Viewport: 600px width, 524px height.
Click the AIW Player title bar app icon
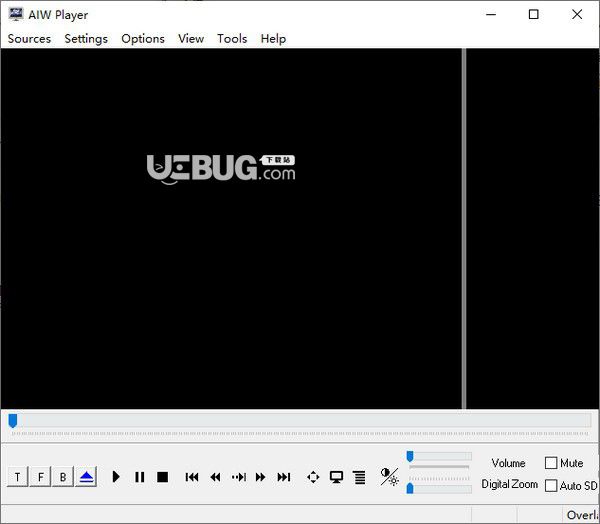coord(16,14)
